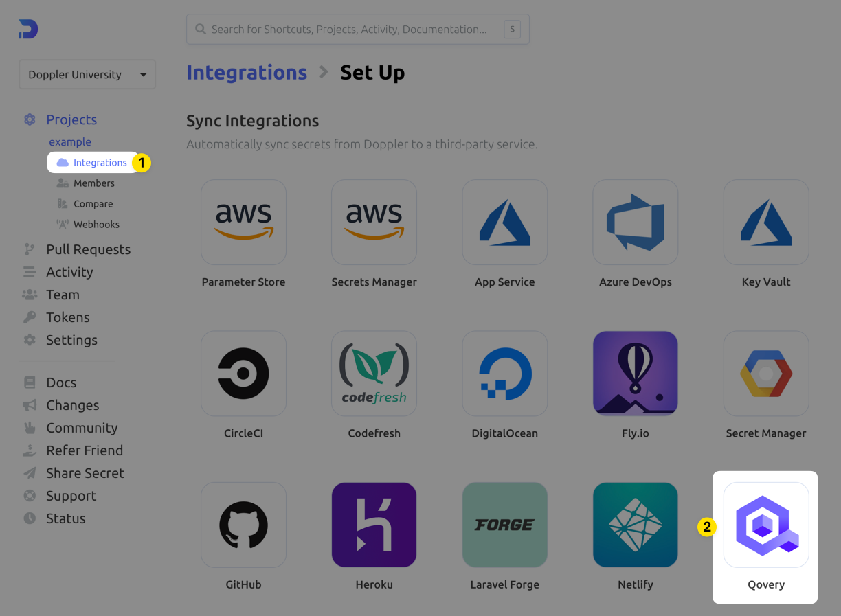Open the Fly.io balloon integration icon
The width and height of the screenshot is (841, 616).
[x=635, y=374]
